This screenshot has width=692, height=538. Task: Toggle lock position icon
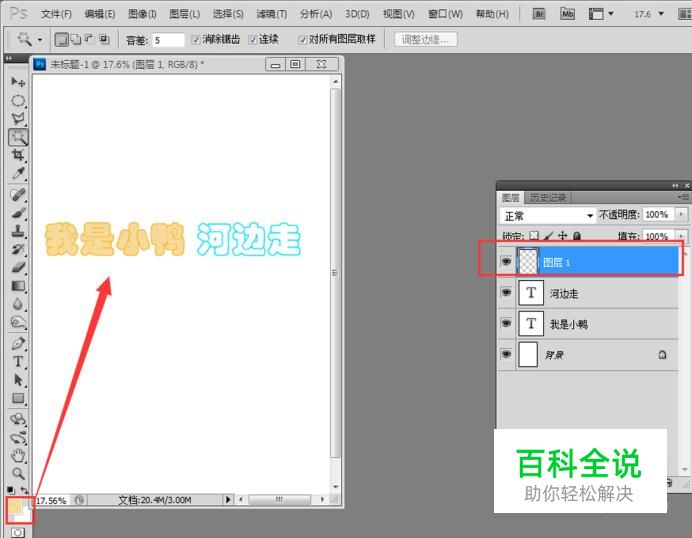point(562,236)
